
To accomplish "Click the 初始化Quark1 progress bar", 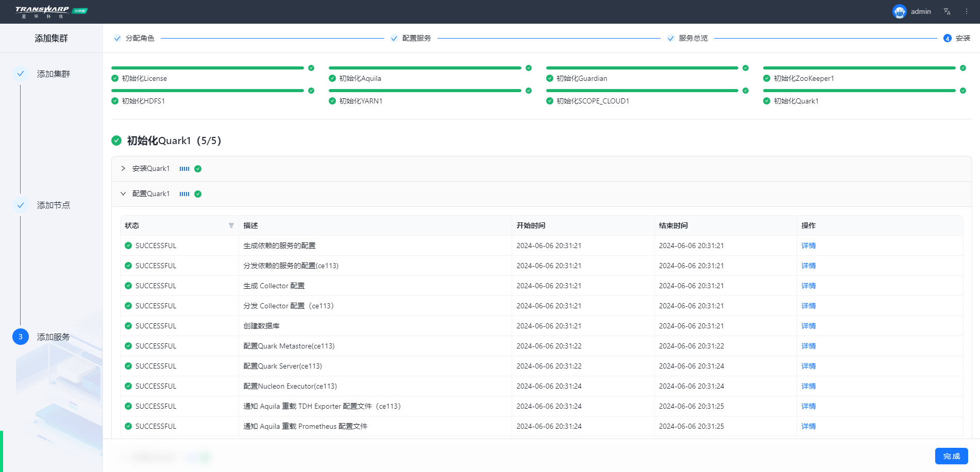I will point(859,91).
